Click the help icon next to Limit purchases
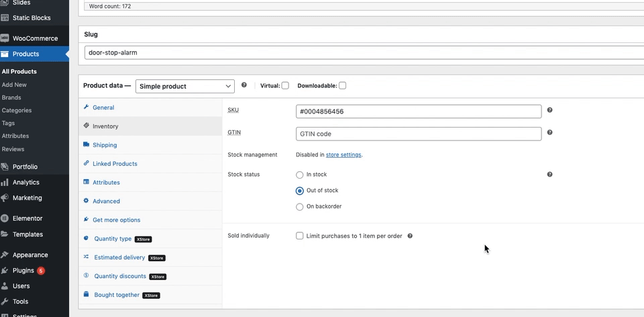The image size is (644, 317). coord(410,236)
